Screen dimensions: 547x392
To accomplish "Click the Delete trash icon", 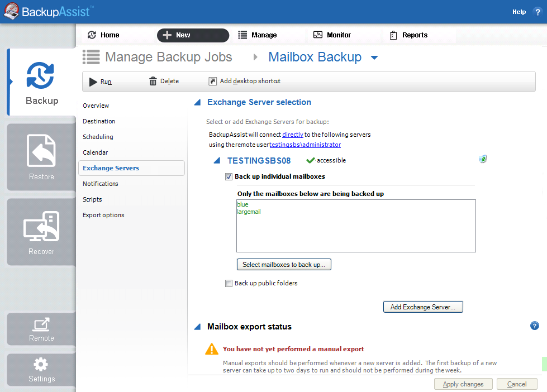I will click(153, 81).
